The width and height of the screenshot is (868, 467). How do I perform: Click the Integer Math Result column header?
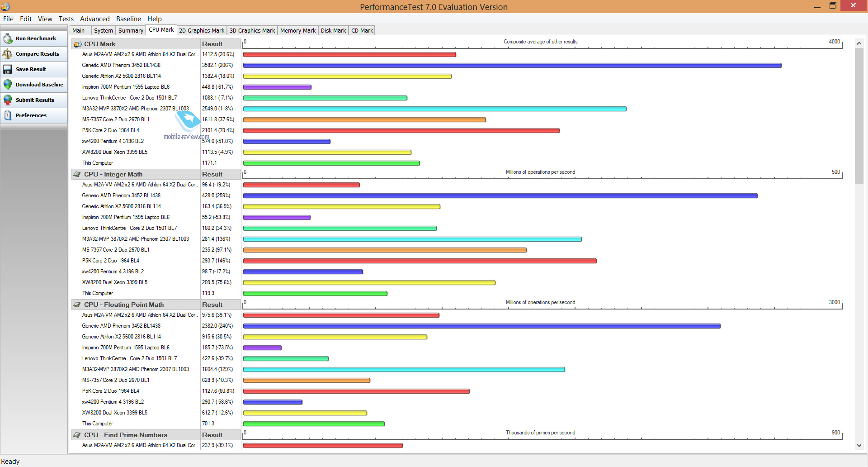[220, 174]
